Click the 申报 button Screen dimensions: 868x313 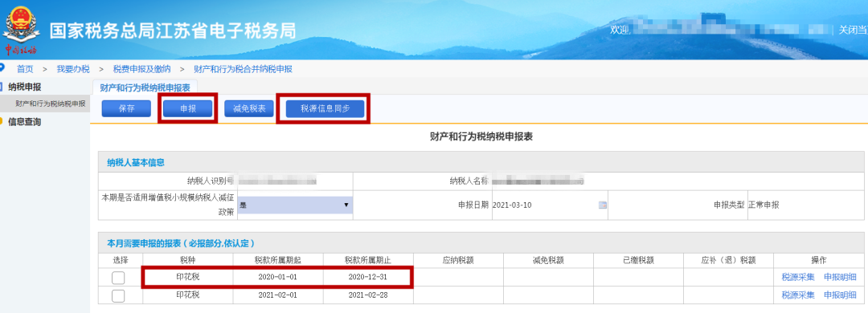[188, 108]
